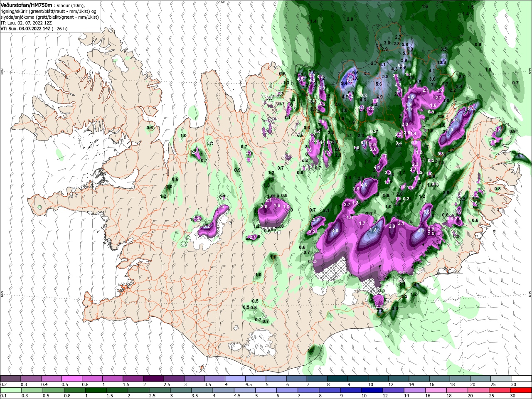Pick the purple swatch between 12 and 14
Image resolution: width=532 pixels, height=399 pixels.
coord(393,390)
